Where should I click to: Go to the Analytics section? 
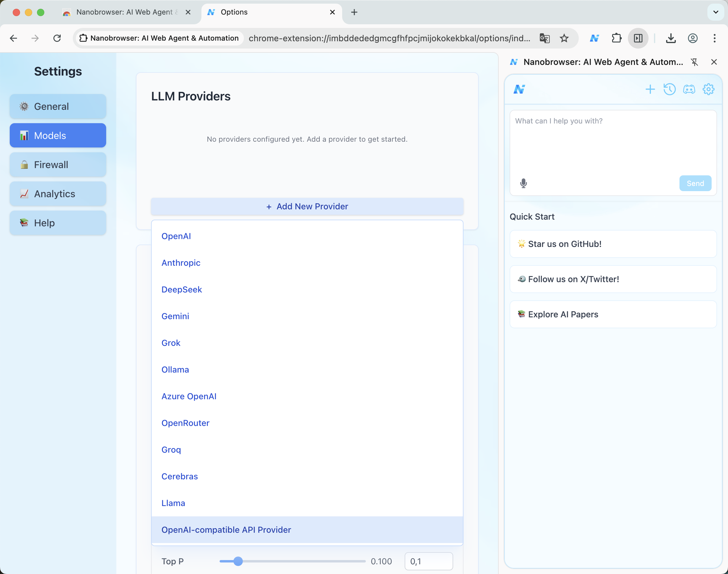(x=58, y=194)
